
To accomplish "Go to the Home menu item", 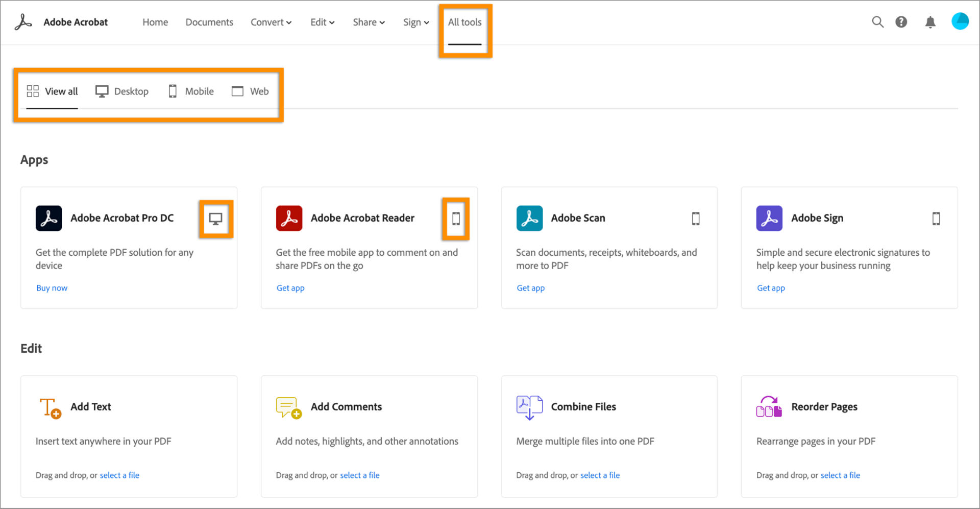I will (155, 22).
